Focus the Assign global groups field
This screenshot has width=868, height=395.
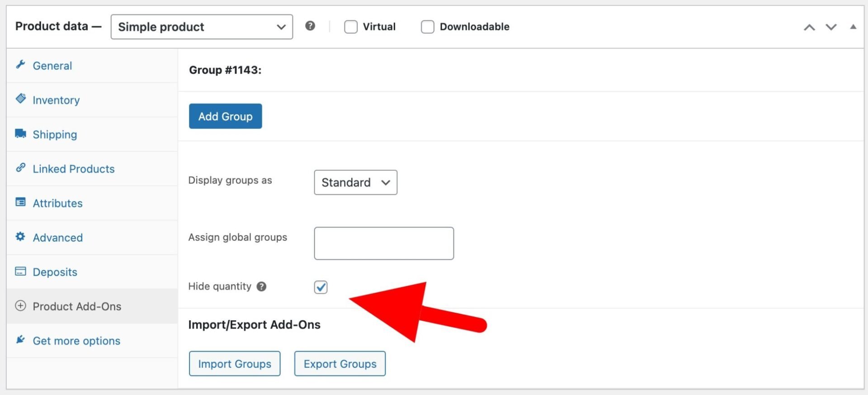click(x=384, y=244)
